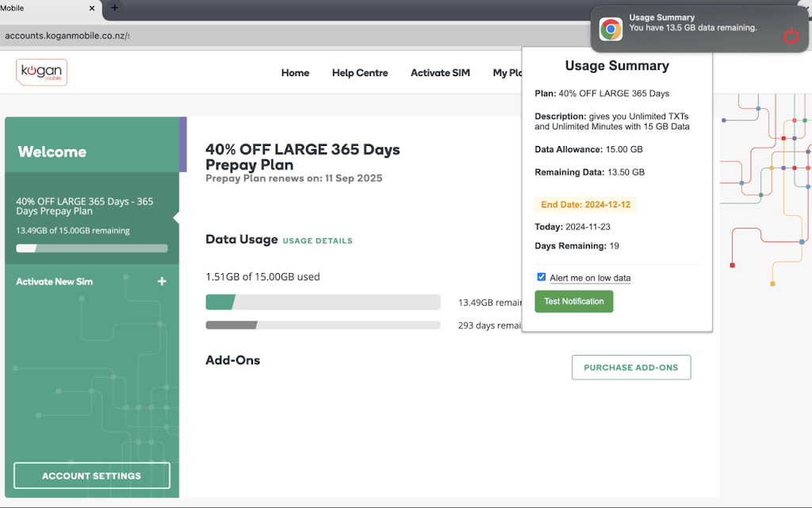
Task: Click the Test Notification button
Action: (574, 301)
